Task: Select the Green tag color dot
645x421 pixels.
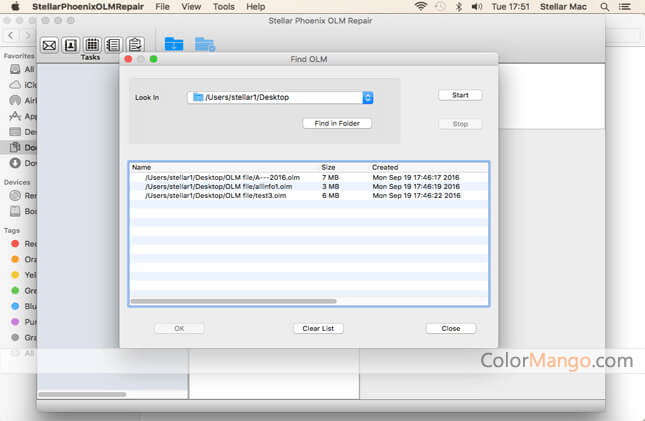Action: [15, 291]
